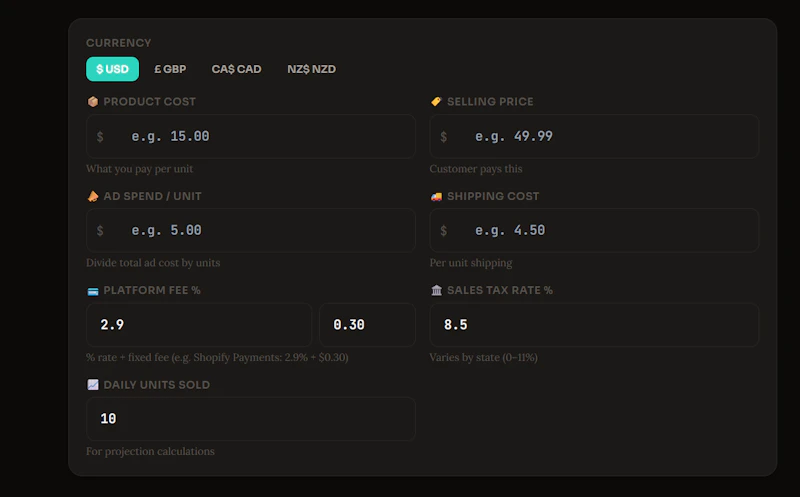Click the PLATFORM FEE % label

coord(152,290)
